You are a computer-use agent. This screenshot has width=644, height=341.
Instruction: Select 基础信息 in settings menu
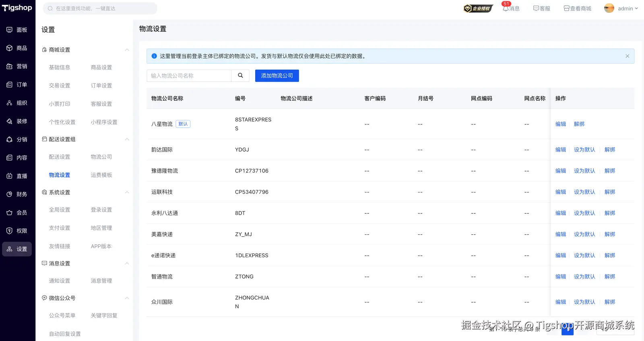click(x=60, y=67)
